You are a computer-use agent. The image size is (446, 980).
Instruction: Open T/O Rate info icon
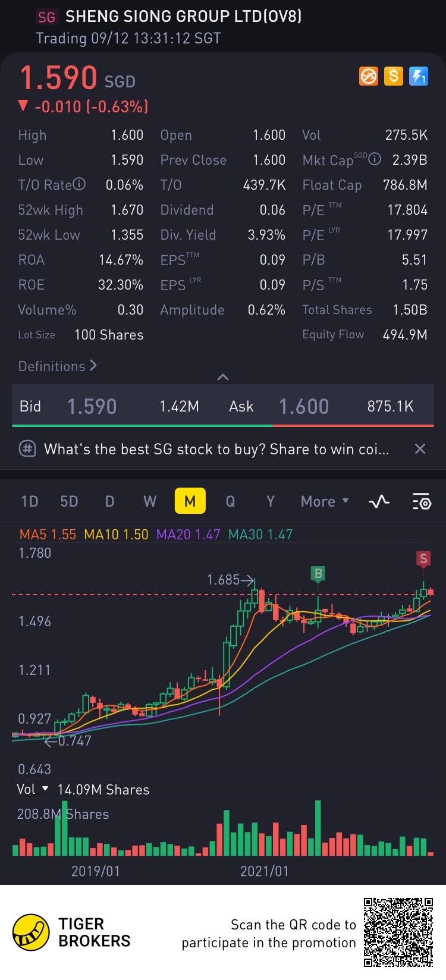(80, 184)
